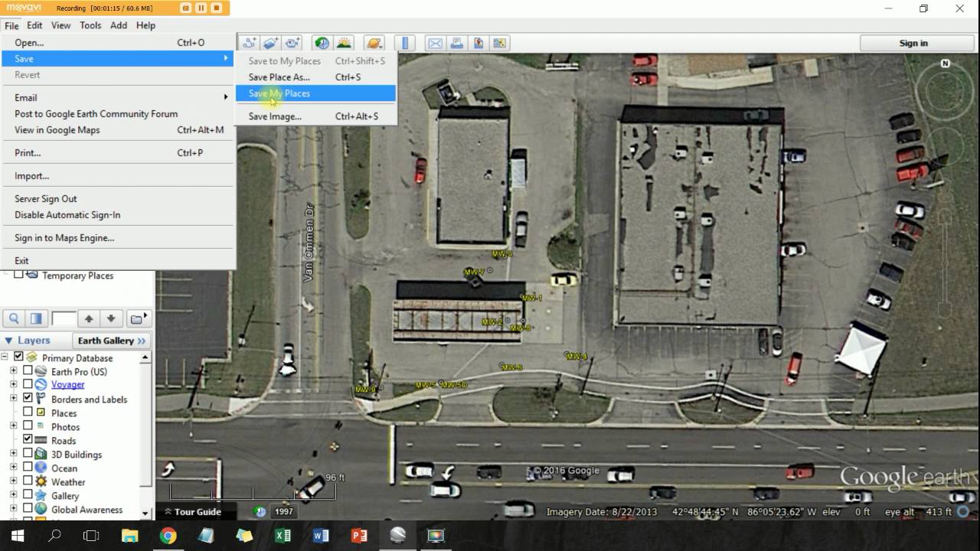The width and height of the screenshot is (980, 551).
Task: Expand the Ocean tree node
Action: [13, 467]
